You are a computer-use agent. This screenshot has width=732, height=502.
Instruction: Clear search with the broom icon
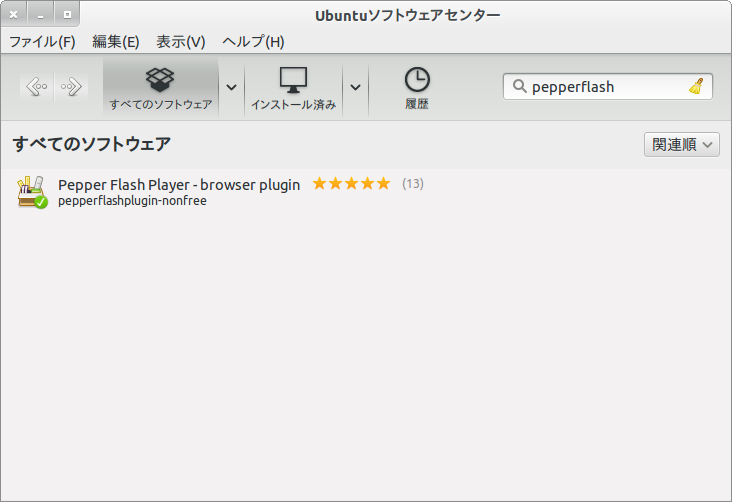pos(696,86)
